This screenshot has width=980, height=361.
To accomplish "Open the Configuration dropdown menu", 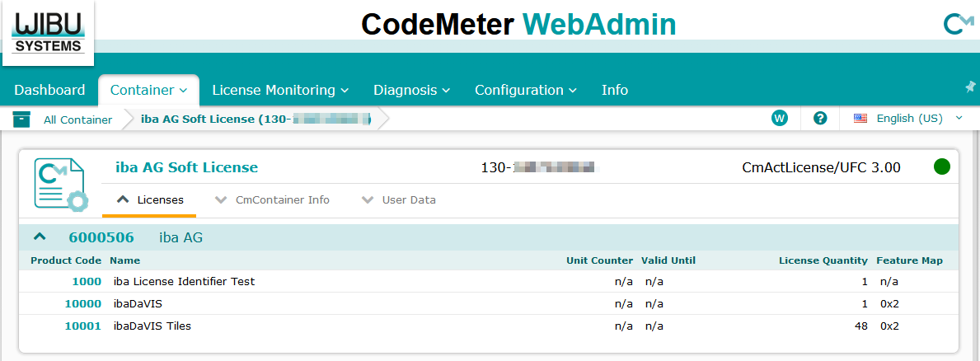I will (526, 90).
